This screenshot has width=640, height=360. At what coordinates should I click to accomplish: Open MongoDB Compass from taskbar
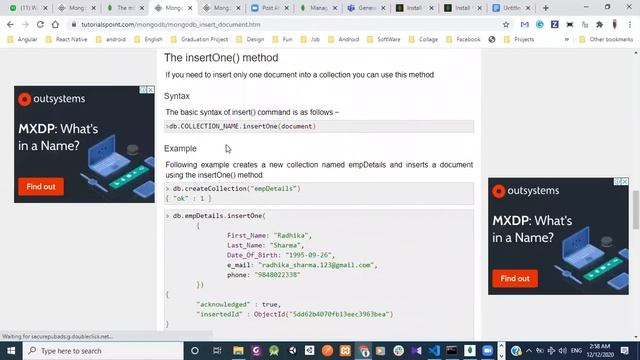[x=470, y=351]
